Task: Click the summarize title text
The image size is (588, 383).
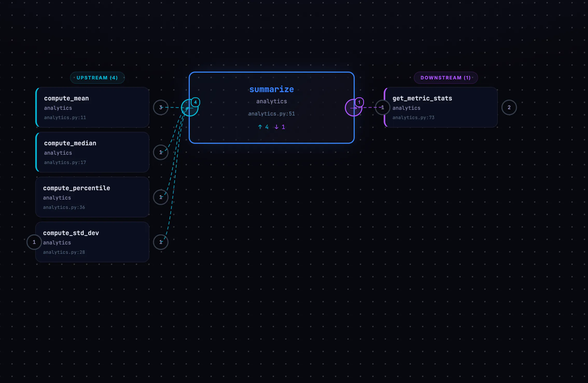Action: (x=272, y=89)
